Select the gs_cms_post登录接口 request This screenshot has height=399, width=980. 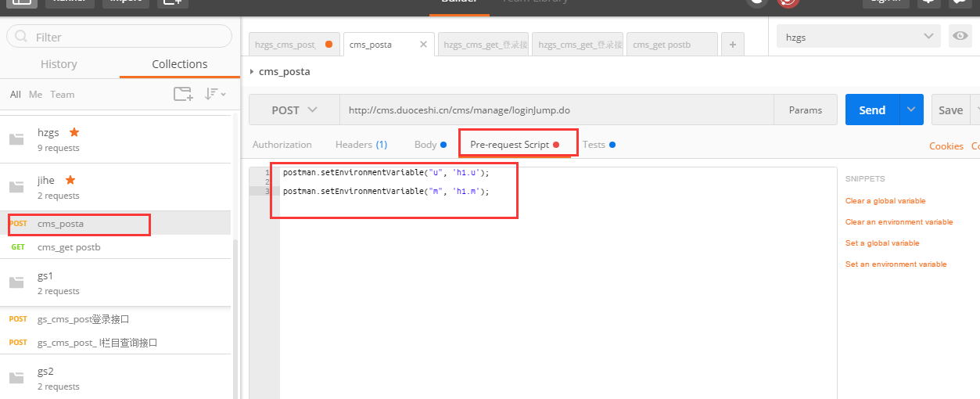coord(116,319)
